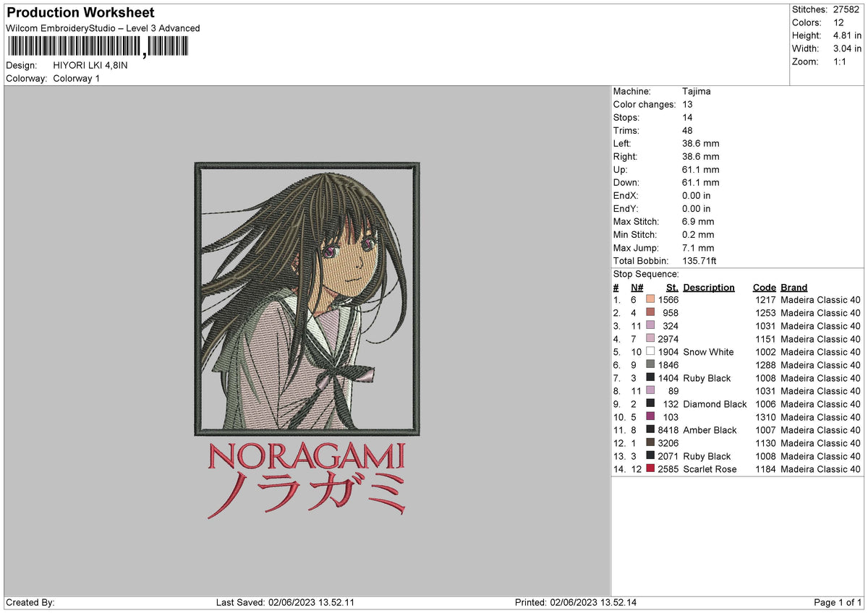Click the Left value 38.6 mm
This screenshot has width=868, height=613.
point(701,143)
